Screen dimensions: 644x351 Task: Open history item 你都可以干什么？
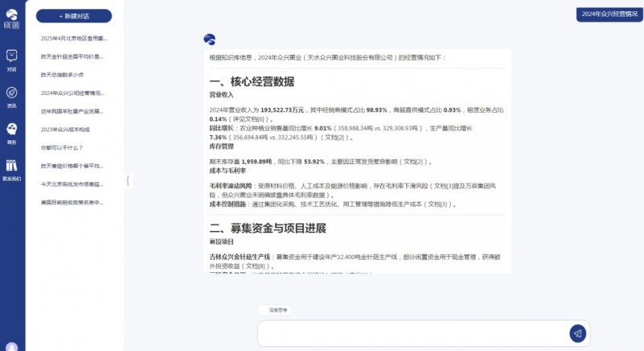(x=62, y=147)
